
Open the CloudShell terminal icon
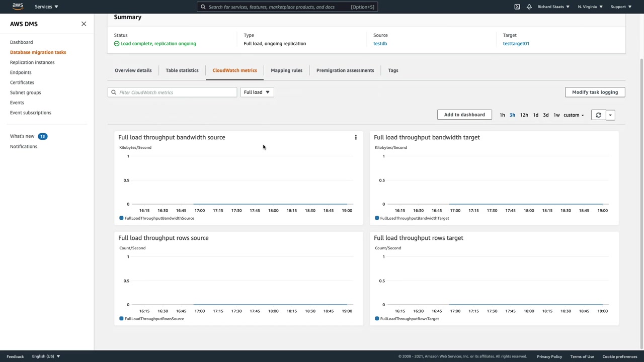(517, 7)
